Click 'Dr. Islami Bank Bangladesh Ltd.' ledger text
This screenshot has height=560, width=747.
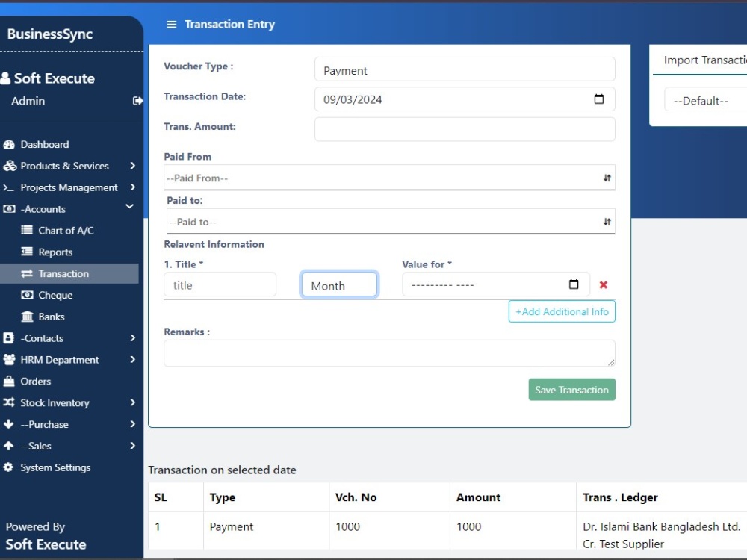coord(661,526)
